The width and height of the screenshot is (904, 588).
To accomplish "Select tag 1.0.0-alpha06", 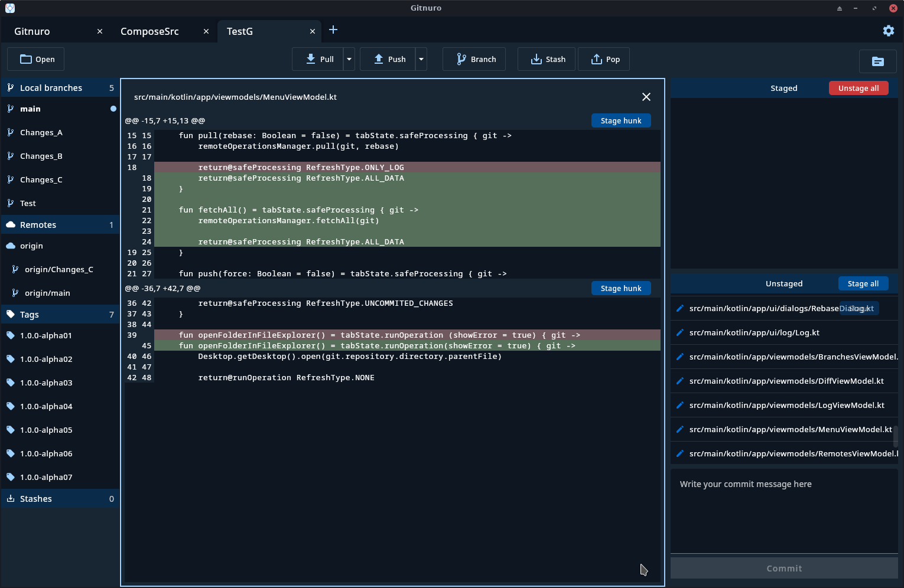I will coord(60,453).
